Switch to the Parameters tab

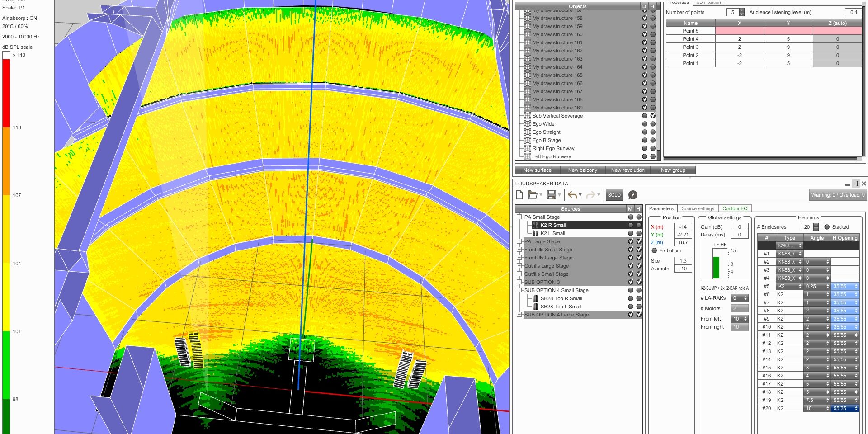pyautogui.click(x=661, y=208)
